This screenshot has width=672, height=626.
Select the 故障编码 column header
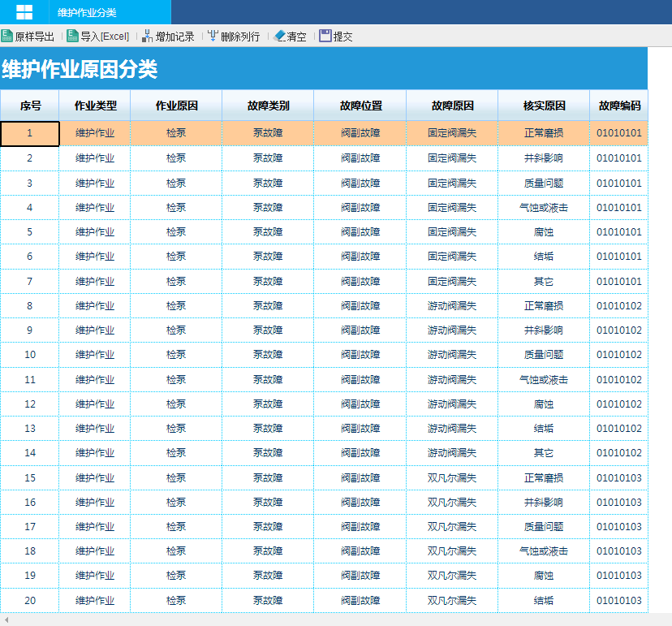point(619,106)
